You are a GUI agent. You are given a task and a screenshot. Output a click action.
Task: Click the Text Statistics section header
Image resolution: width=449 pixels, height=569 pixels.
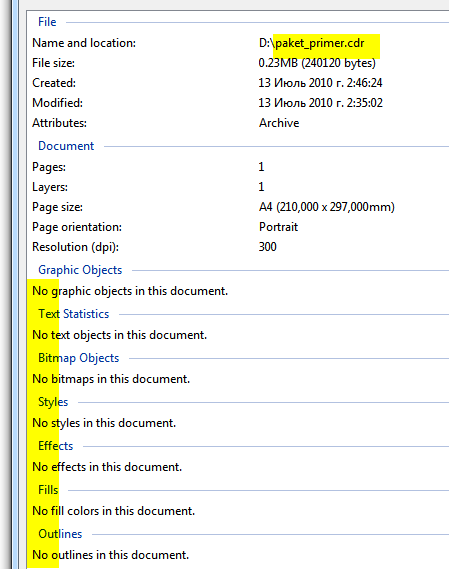click(74, 314)
